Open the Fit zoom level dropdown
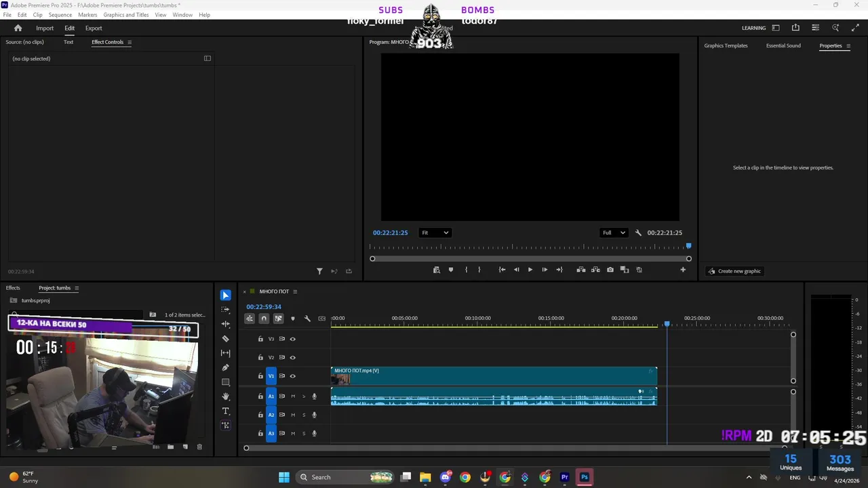The width and height of the screenshot is (868, 488). point(435,232)
